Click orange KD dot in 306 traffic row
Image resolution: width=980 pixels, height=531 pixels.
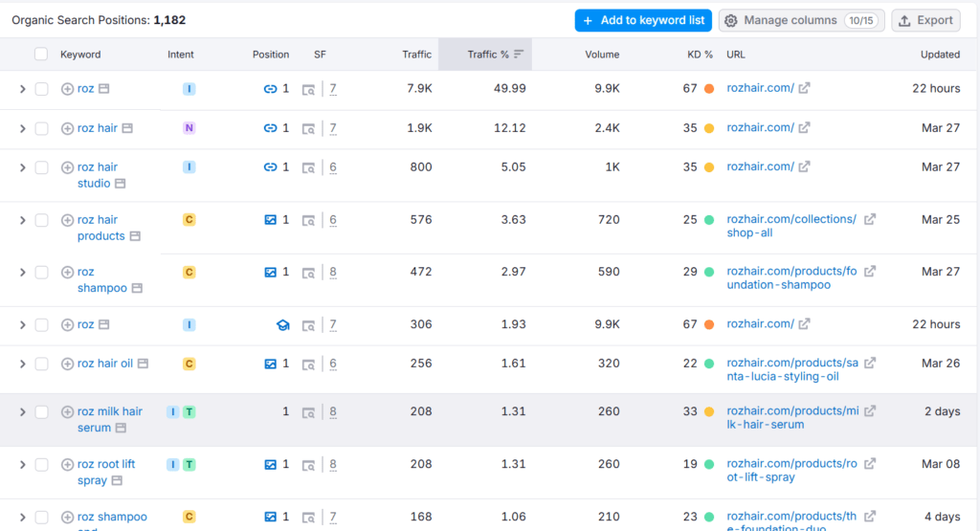coord(709,325)
